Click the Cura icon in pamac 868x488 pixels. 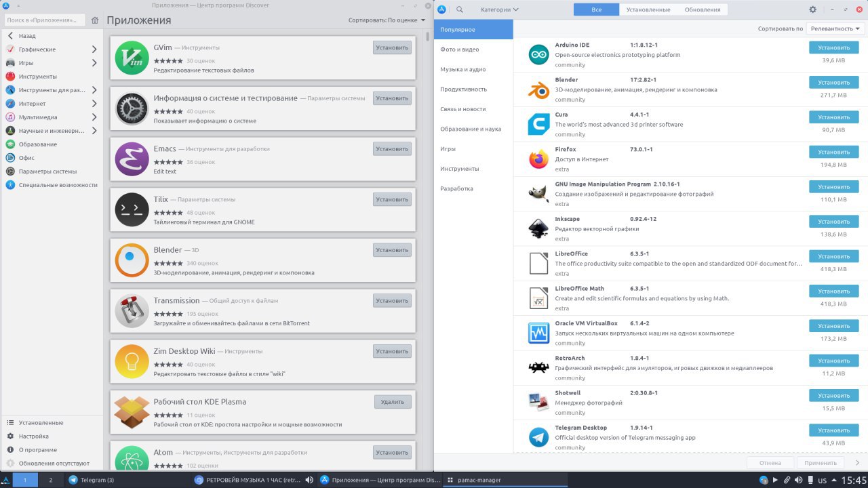(538, 125)
